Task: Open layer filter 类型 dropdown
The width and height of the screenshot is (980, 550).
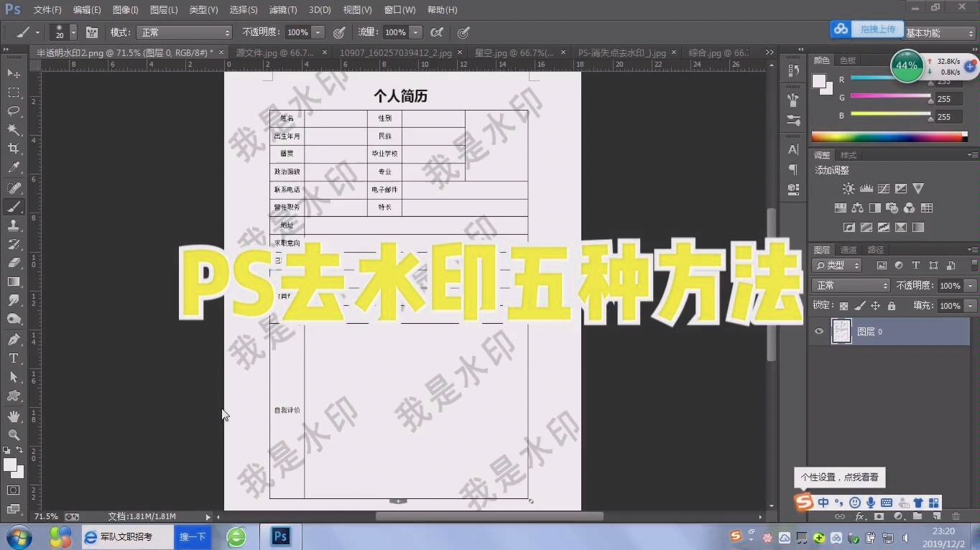Action: [x=837, y=266]
